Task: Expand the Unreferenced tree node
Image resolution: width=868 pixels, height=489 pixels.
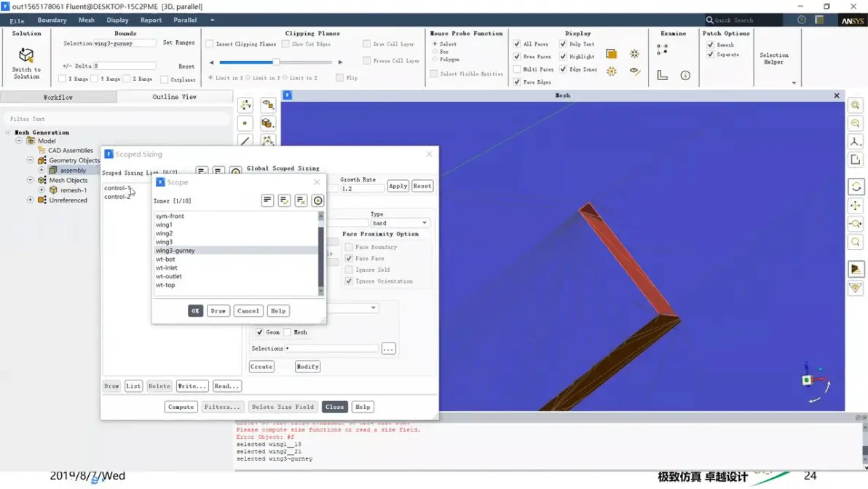Action: (x=31, y=200)
